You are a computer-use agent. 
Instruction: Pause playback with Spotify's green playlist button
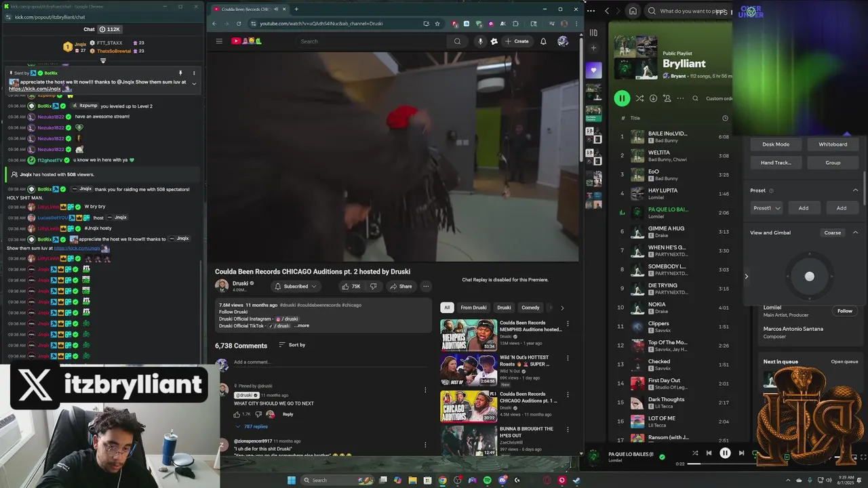622,98
